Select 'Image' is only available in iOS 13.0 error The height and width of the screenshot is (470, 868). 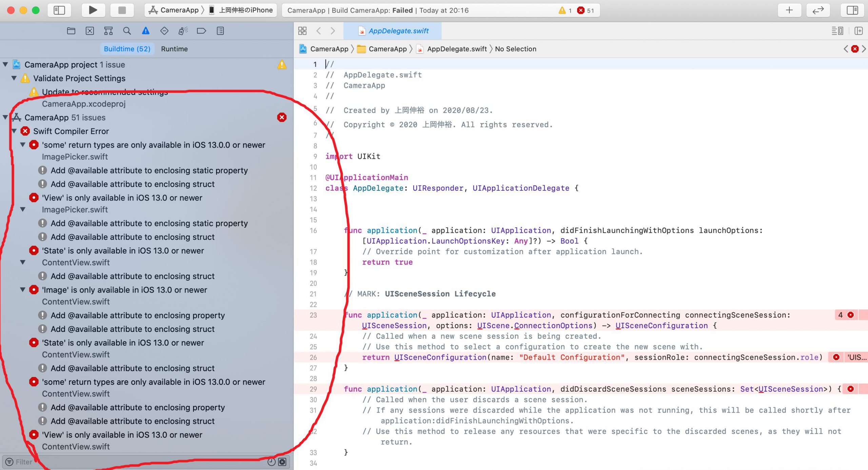coord(124,290)
